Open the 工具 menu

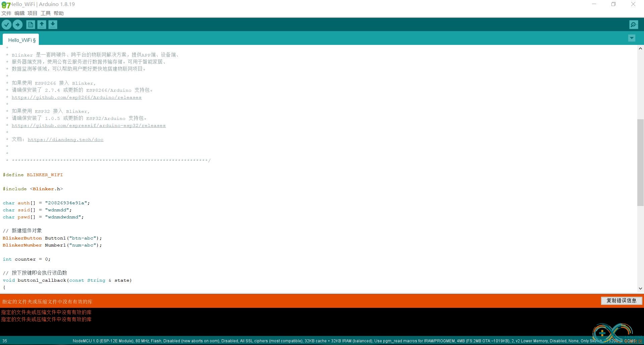[x=46, y=13]
